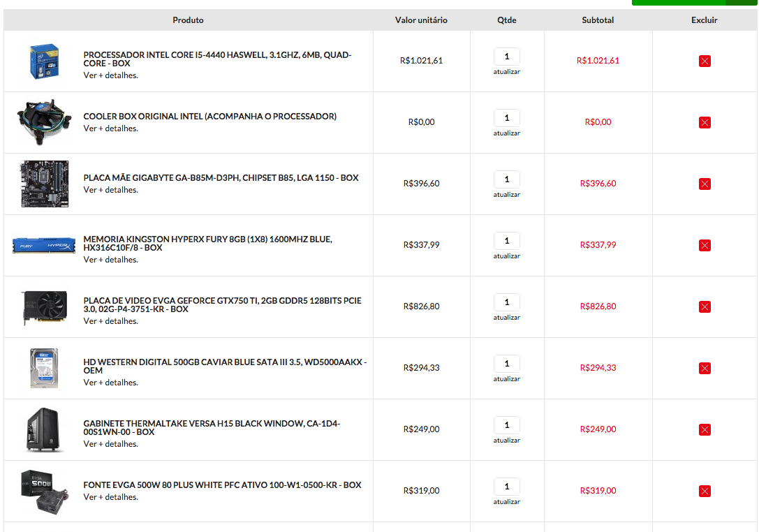The height and width of the screenshot is (532, 759).
Task: Select quantity box of the Gigabyte motherboard
Action: point(507,179)
